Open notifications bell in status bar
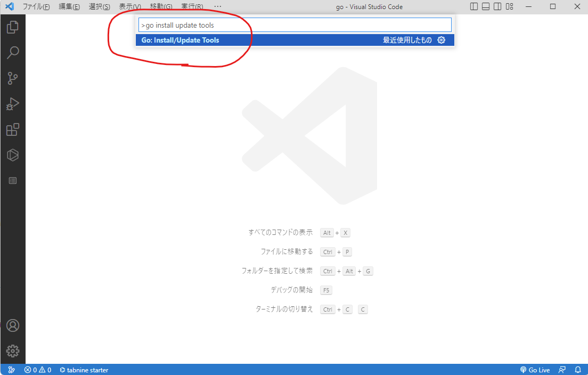 (578, 370)
